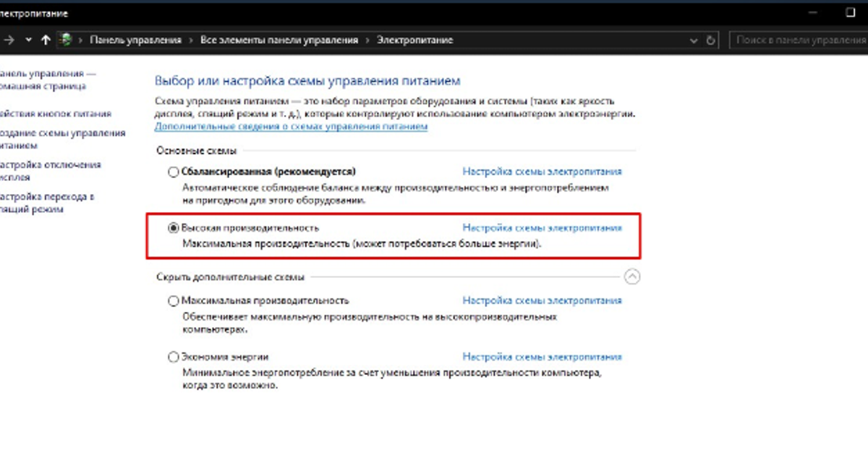Viewport: 868px width, 456px height.
Task: Open the recent locations dropdown arrow
Action: tap(28, 41)
